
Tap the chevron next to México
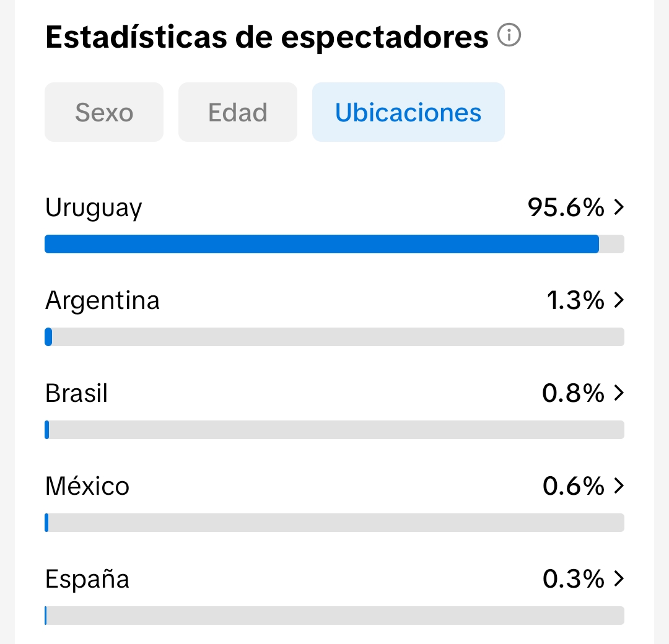coord(618,486)
